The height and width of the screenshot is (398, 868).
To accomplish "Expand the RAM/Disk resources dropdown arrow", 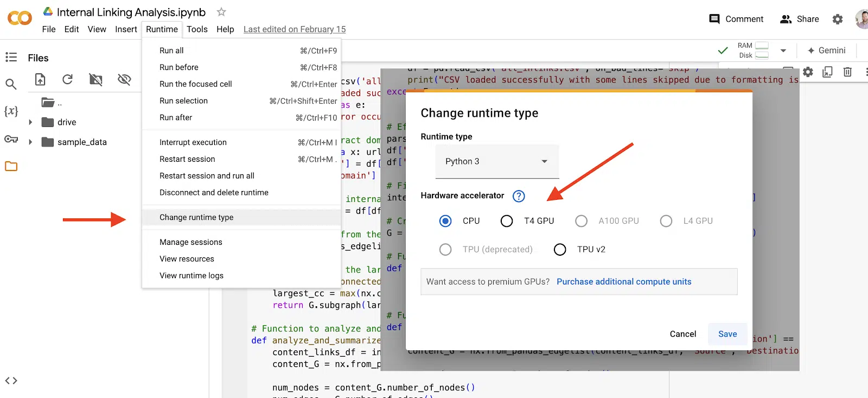I will [783, 50].
